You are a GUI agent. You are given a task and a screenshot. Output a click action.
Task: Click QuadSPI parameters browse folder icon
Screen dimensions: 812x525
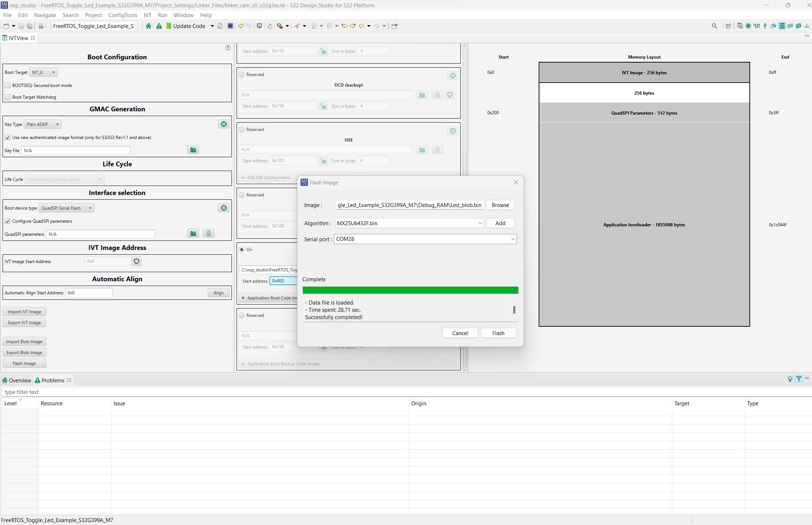(193, 234)
